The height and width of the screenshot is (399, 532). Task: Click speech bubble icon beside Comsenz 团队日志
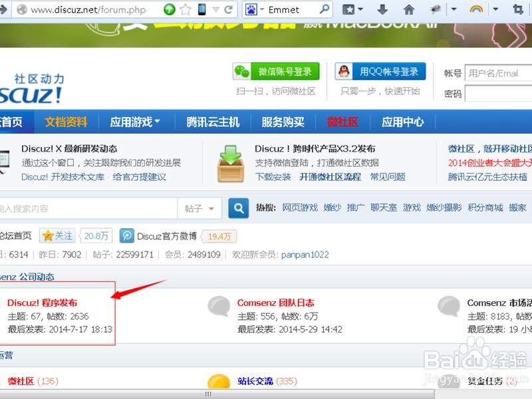point(219,307)
